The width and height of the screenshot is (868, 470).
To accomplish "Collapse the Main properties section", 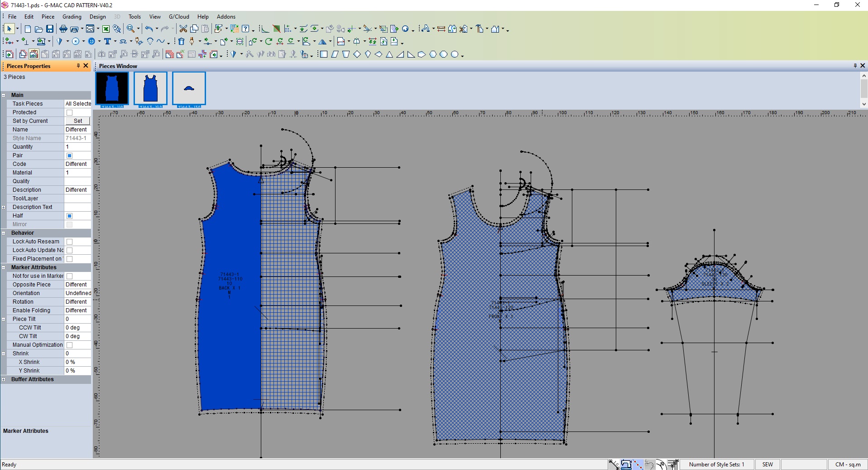I will [4, 95].
